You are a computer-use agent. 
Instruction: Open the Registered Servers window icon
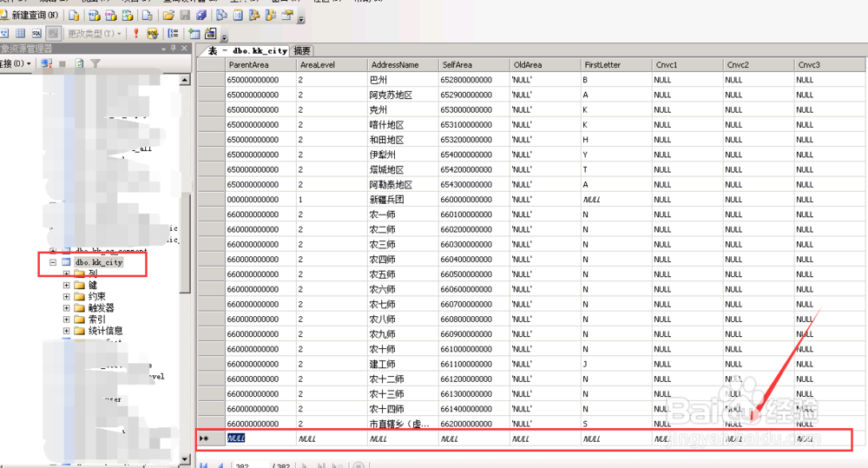click(221, 16)
